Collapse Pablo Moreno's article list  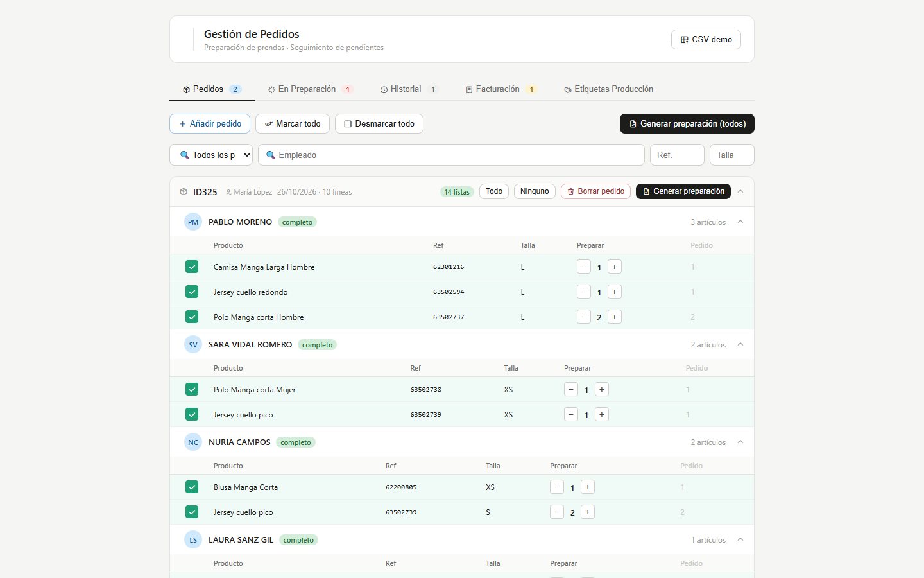click(740, 222)
